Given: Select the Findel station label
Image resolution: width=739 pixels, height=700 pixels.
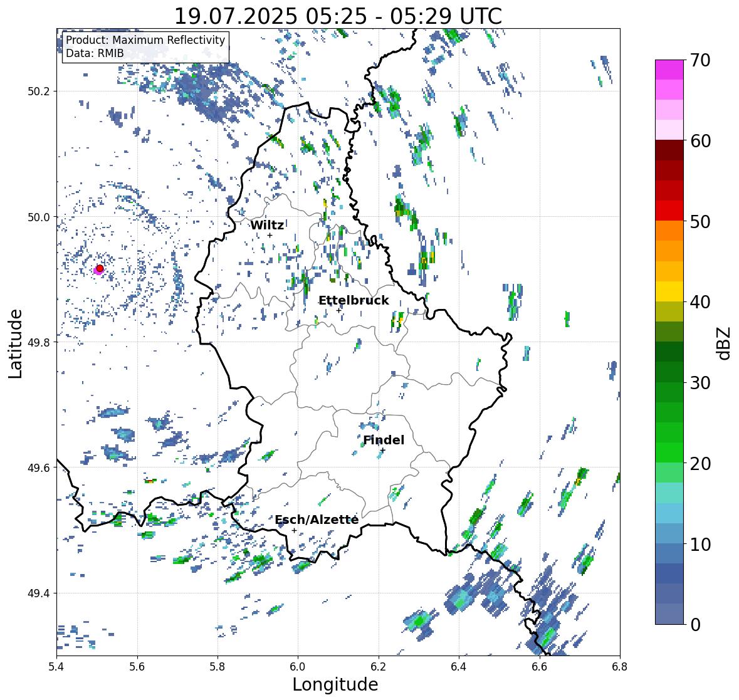Looking at the screenshot, I should click(x=383, y=440).
